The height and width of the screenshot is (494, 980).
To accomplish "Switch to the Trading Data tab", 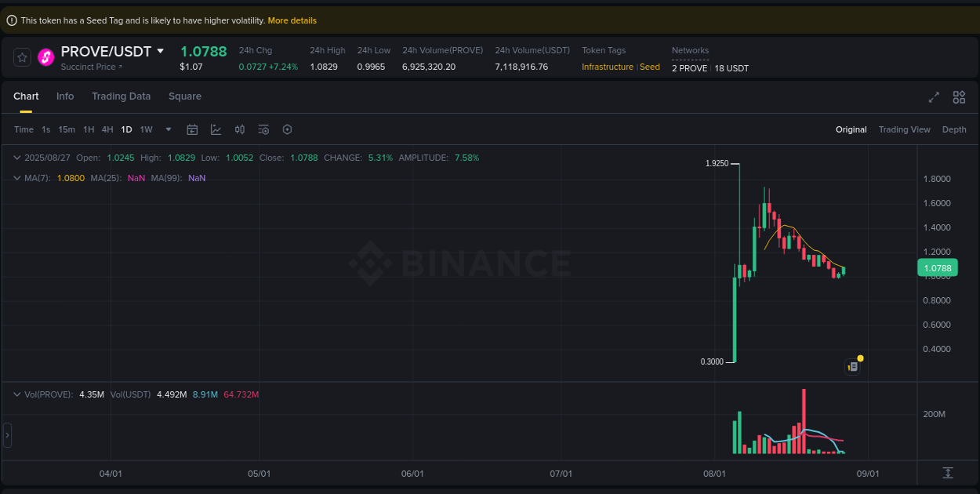I will pyautogui.click(x=121, y=96).
